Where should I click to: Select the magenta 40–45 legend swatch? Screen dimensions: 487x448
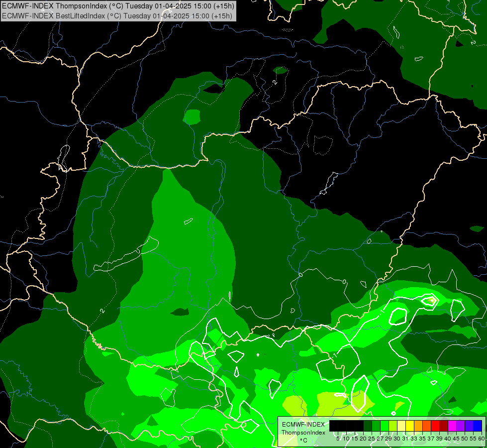point(452,426)
